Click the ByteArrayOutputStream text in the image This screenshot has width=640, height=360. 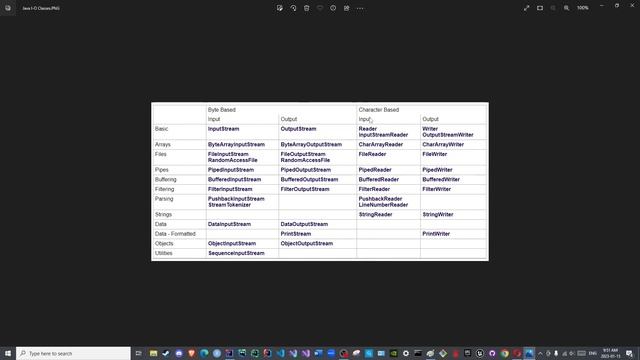tap(311, 144)
